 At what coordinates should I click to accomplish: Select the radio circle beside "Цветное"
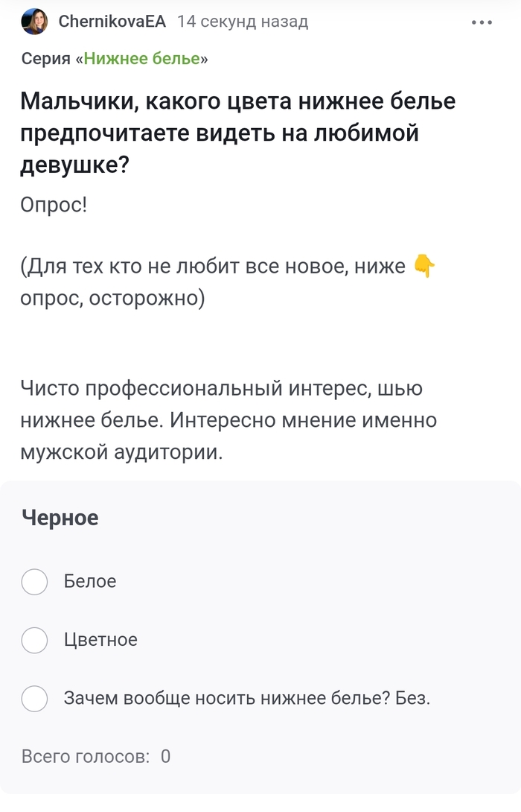click(x=34, y=640)
